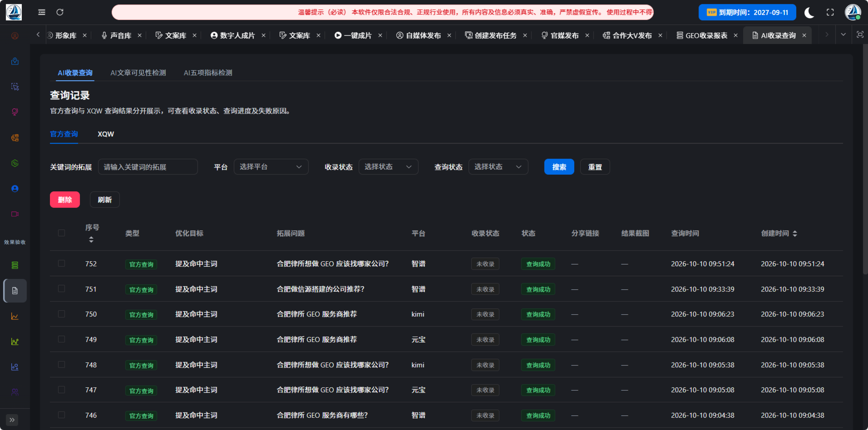The image size is (868, 430).
Task: Check the row 752 checkbox
Action: pyautogui.click(x=61, y=263)
